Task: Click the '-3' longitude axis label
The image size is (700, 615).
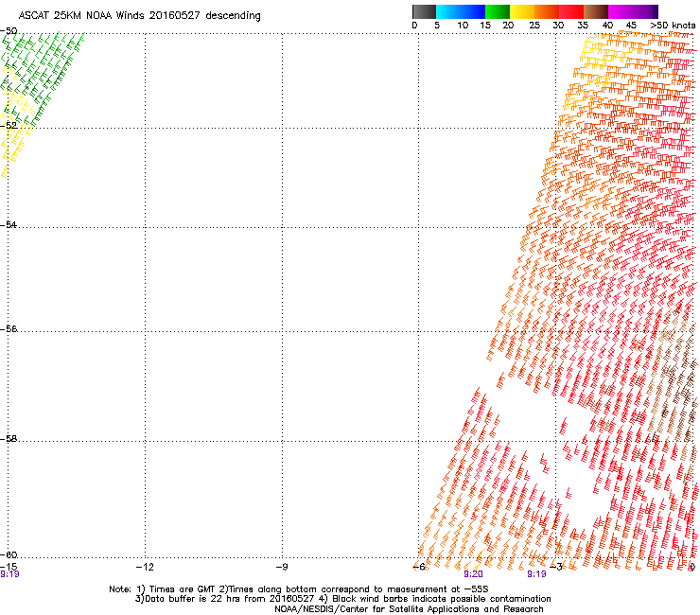Action: pyautogui.click(x=556, y=567)
